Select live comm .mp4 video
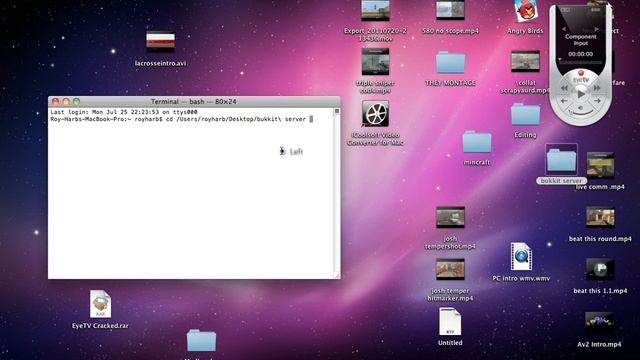 point(600,165)
